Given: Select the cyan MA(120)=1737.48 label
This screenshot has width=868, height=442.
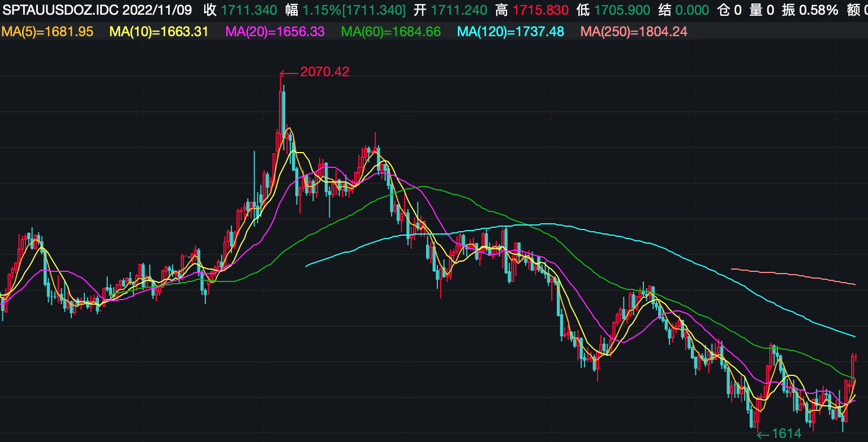Looking at the screenshot, I should [x=510, y=32].
